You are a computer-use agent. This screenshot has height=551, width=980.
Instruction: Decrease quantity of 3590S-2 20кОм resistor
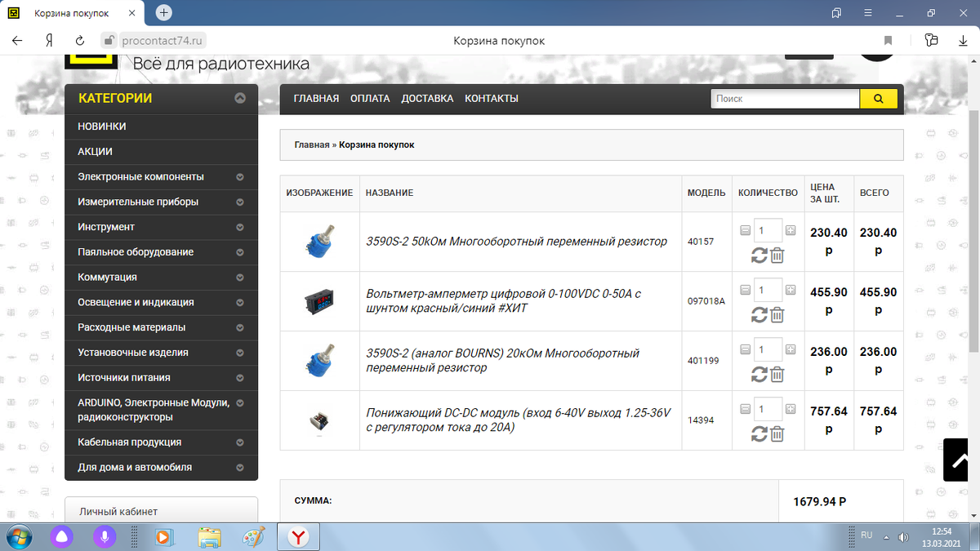click(745, 349)
